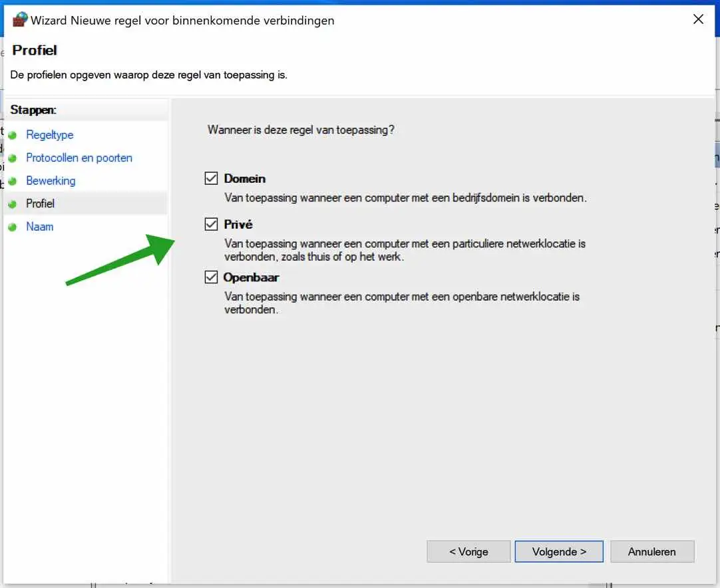Click the green bullet beside Bewerking
720x588 pixels.
tap(13, 181)
